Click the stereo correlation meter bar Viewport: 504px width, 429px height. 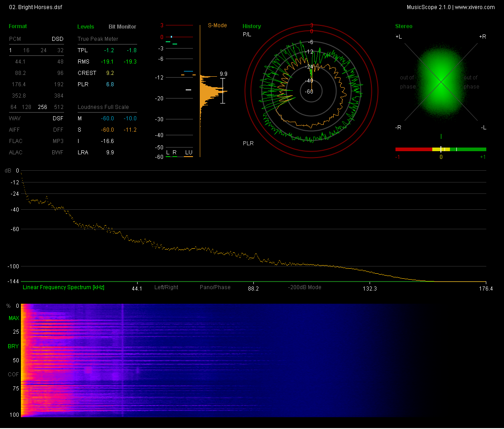point(440,149)
